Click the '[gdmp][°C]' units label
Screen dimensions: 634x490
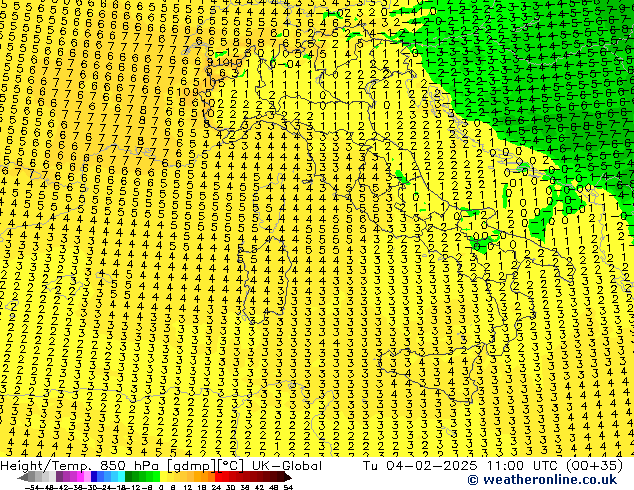pyautogui.click(x=206, y=466)
